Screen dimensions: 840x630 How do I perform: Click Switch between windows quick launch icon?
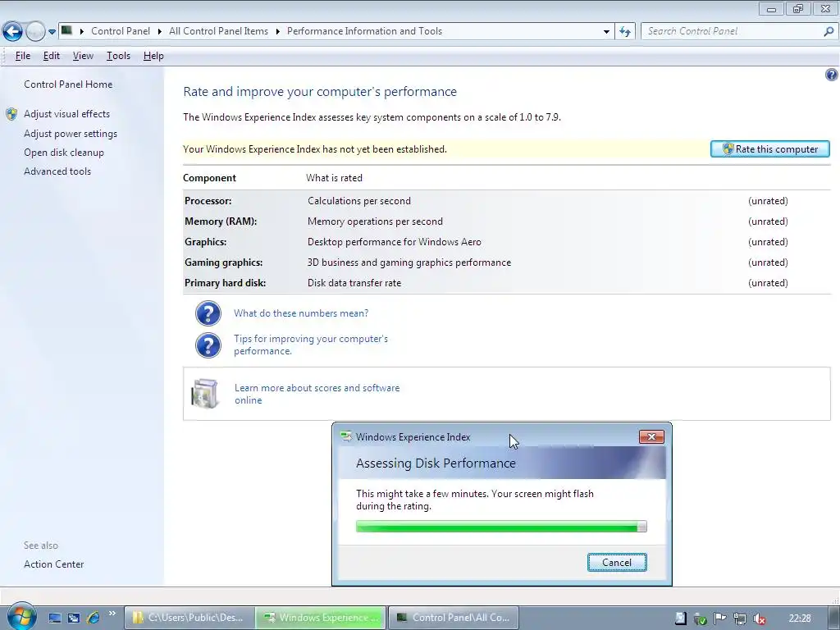coord(74,618)
